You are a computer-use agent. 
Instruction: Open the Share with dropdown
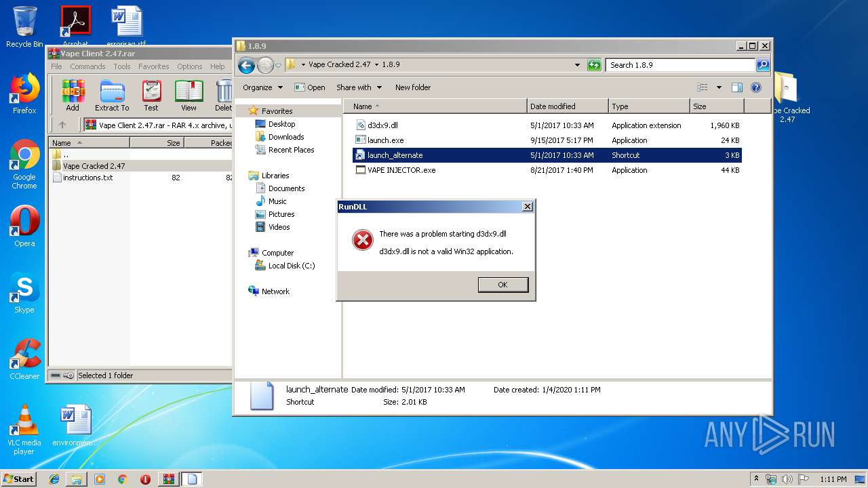[x=359, y=87]
